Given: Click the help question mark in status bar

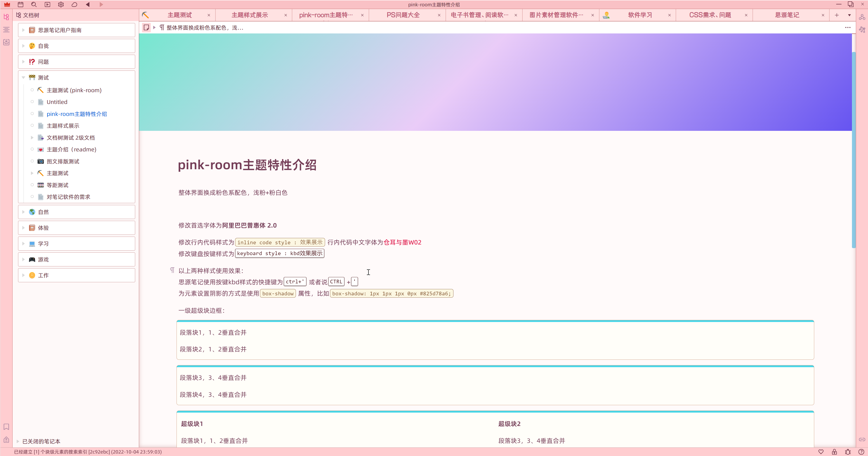Looking at the screenshot, I should coord(861,452).
